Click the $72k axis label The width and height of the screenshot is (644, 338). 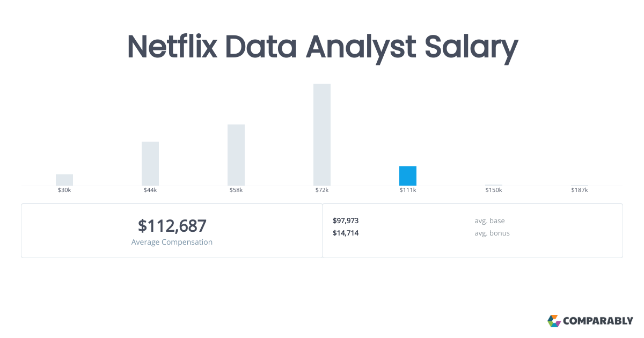click(322, 190)
